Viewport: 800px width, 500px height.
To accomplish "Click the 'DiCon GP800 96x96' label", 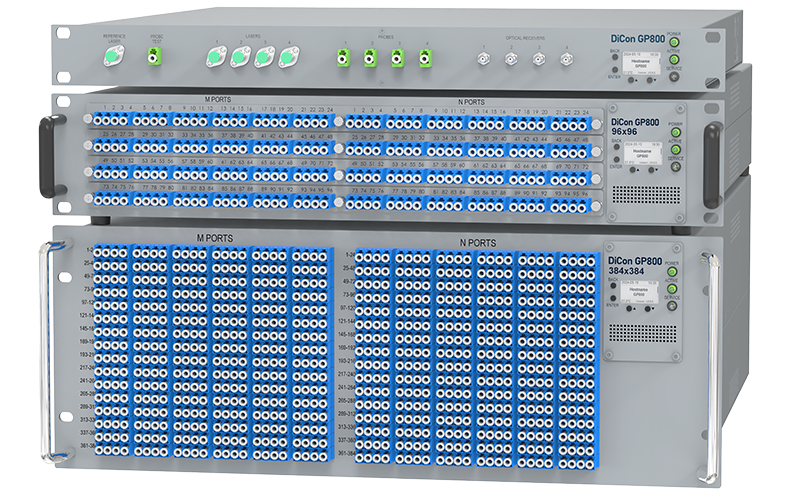I will click(635, 127).
